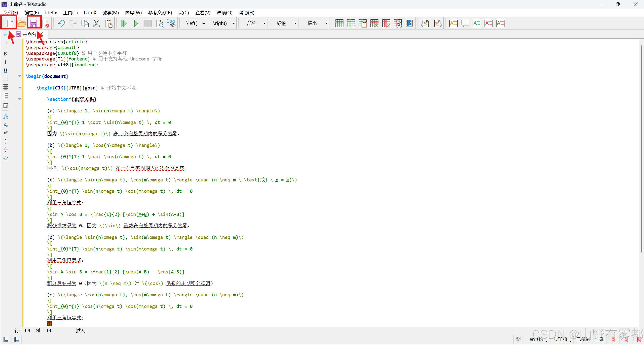Image resolution: width=644 pixels, height=345 pixels.
Task: Open the \left( delimiter dropdown
Action: 204,23
